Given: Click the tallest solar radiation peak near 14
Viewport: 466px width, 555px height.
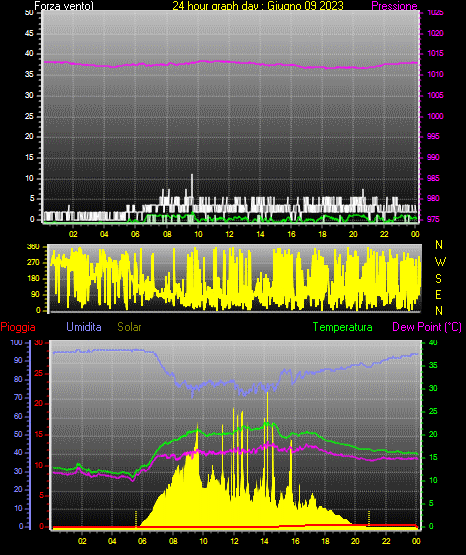Looking at the screenshot, I should tap(267, 407).
